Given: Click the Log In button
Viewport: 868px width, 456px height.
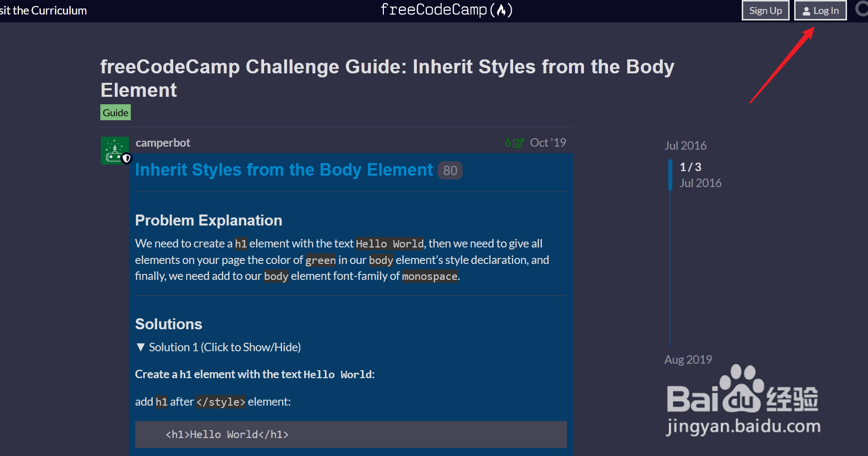Looking at the screenshot, I should pyautogui.click(x=821, y=10).
